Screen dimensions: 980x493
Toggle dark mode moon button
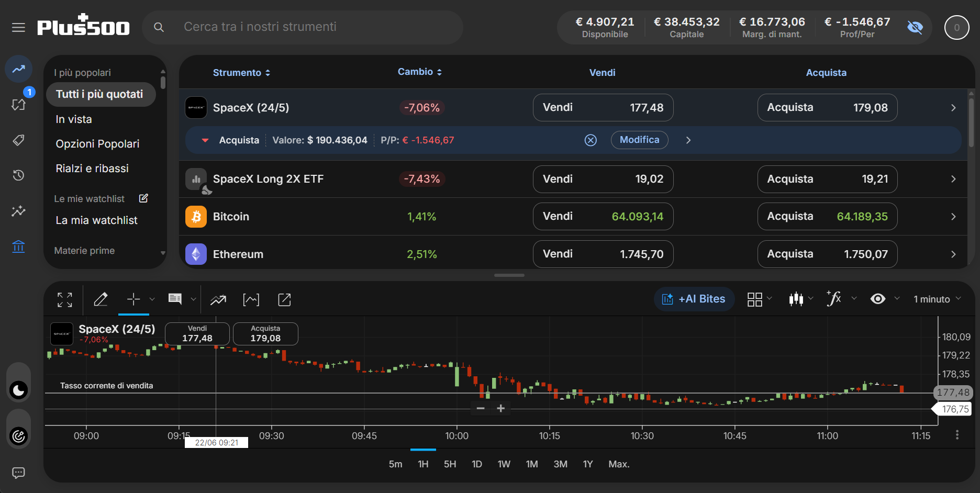coord(19,390)
